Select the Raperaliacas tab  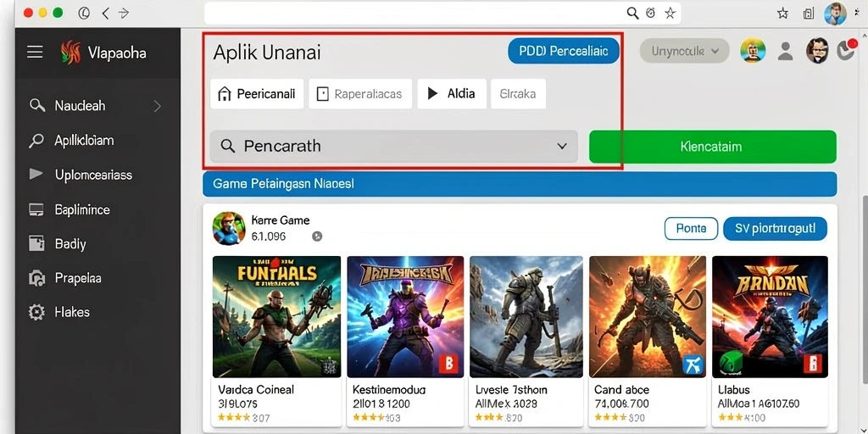(359, 93)
